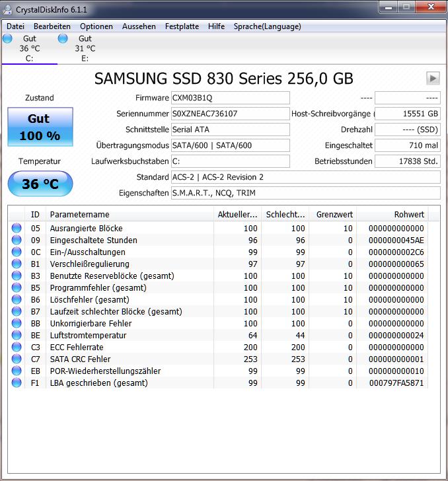The height and width of the screenshot is (481, 448).
Task: Click the Gut 100 % health status button
Action: (40, 127)
